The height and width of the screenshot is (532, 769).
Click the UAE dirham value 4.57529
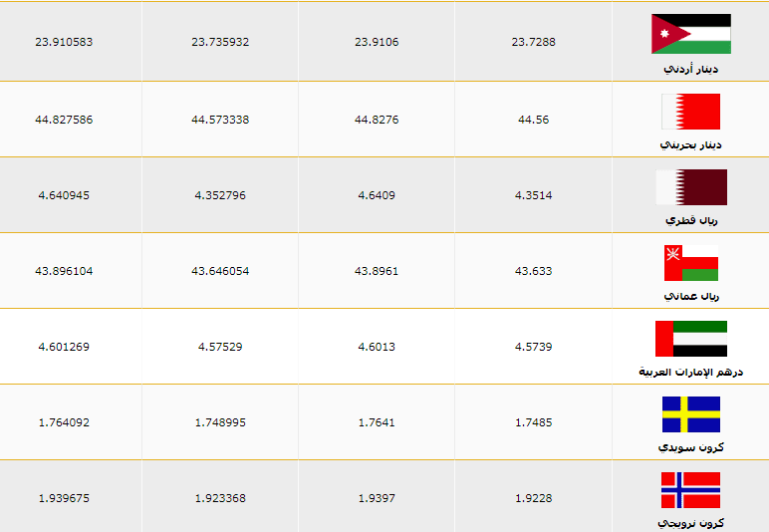[x=220, y=347]
